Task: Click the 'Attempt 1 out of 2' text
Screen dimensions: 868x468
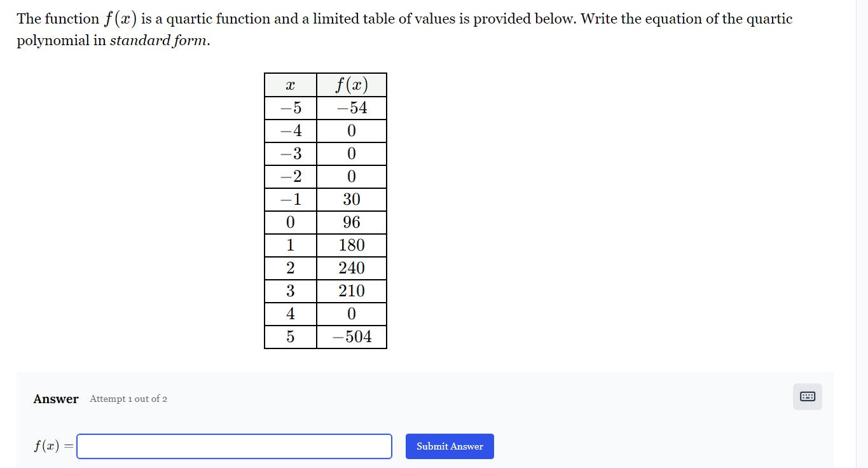Action: [128, 399]
